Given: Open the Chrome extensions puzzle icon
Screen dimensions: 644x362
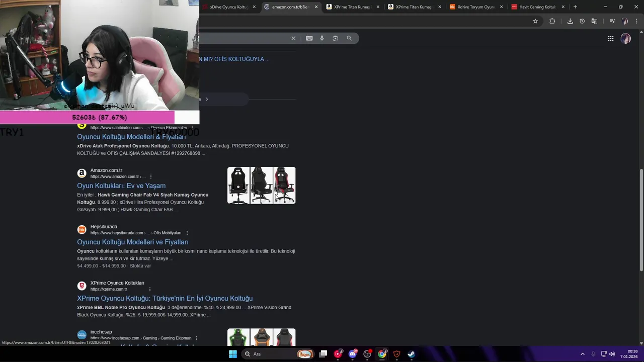Looking at the screenshot, I should point(552,21).
